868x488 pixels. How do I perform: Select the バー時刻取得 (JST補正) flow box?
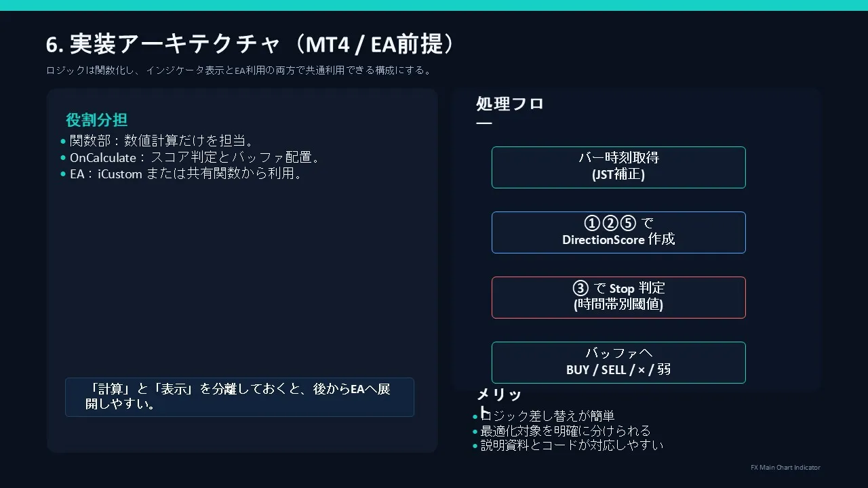tap(618, 167)
